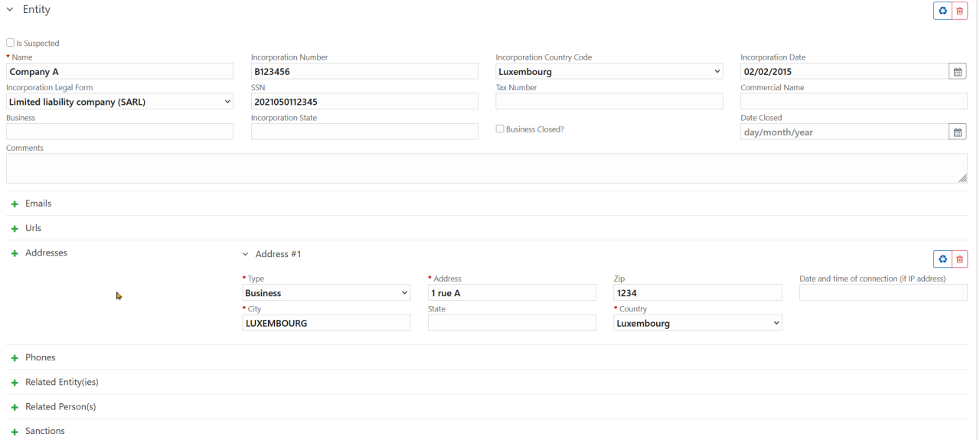Add a sanction with the plus icon
980x440 pixels.
(x=15, y=432)
